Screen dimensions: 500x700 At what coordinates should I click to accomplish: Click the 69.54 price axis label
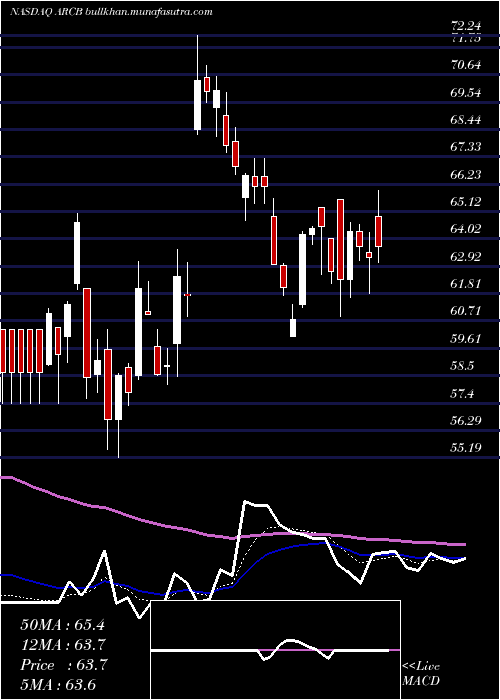coord(466,93)
